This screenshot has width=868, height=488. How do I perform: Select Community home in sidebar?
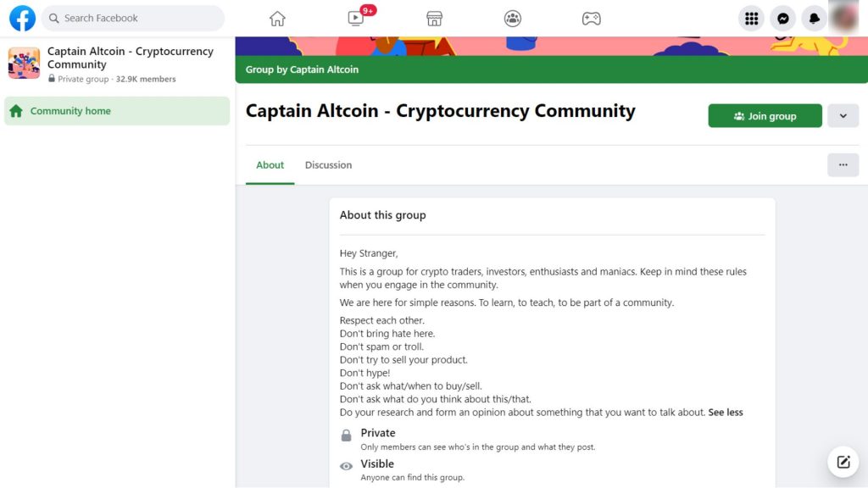click(x=117, y=111)
